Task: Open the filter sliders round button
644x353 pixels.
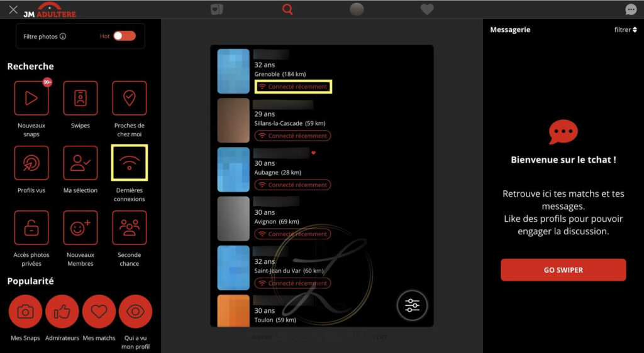Action: pyautogui.click(x=412, y=305)
